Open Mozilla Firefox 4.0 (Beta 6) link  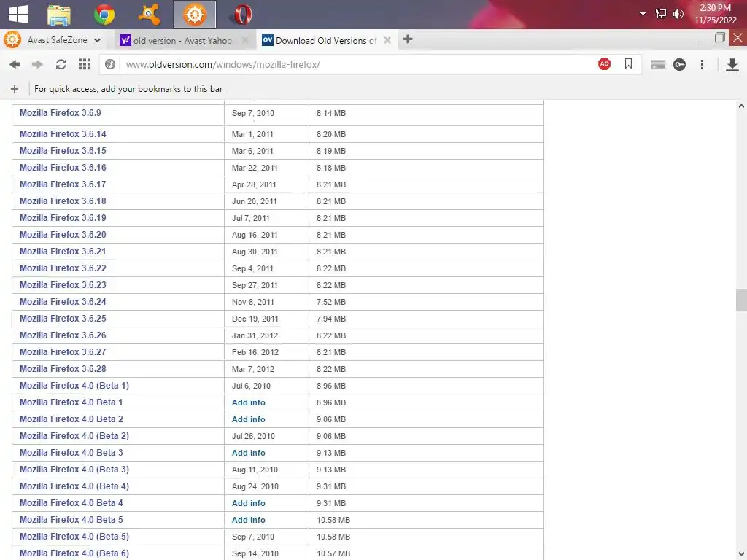pyautogui.click(x=74, y=553)
